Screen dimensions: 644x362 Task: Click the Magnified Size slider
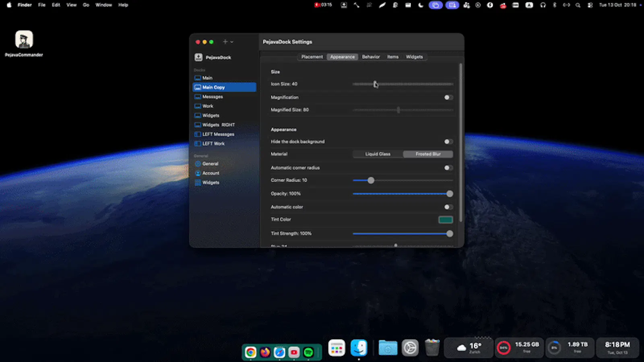pos(403,110)
